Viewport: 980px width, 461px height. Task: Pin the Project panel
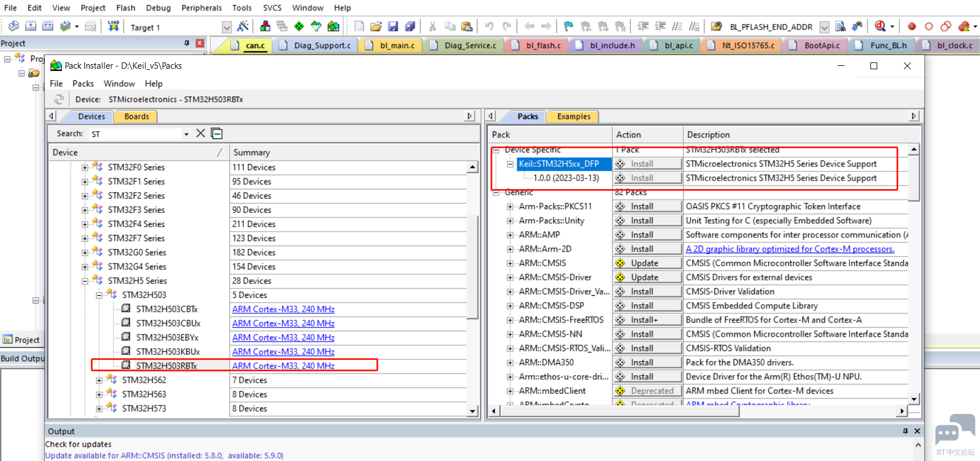[186, 43]
